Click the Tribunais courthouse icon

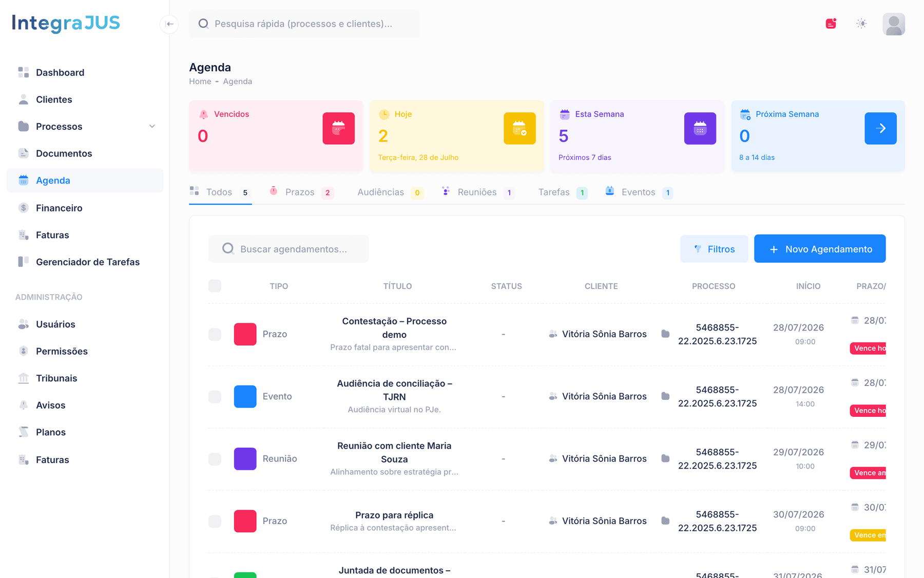pyautogui.click(x=24, y=378)
